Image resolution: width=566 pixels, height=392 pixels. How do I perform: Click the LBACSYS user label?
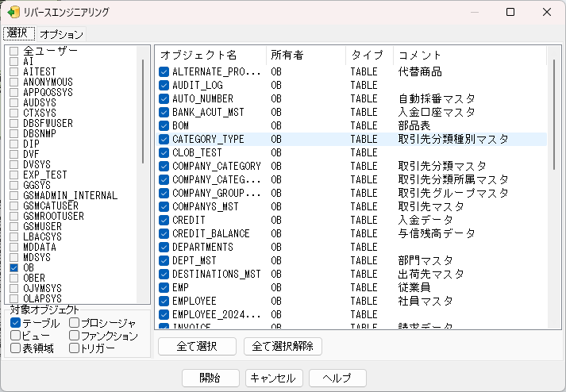pos(43,236)
